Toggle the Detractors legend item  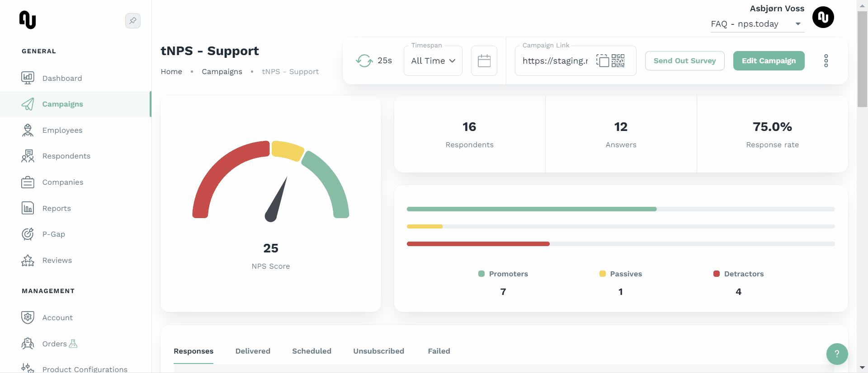pos(738,274)
